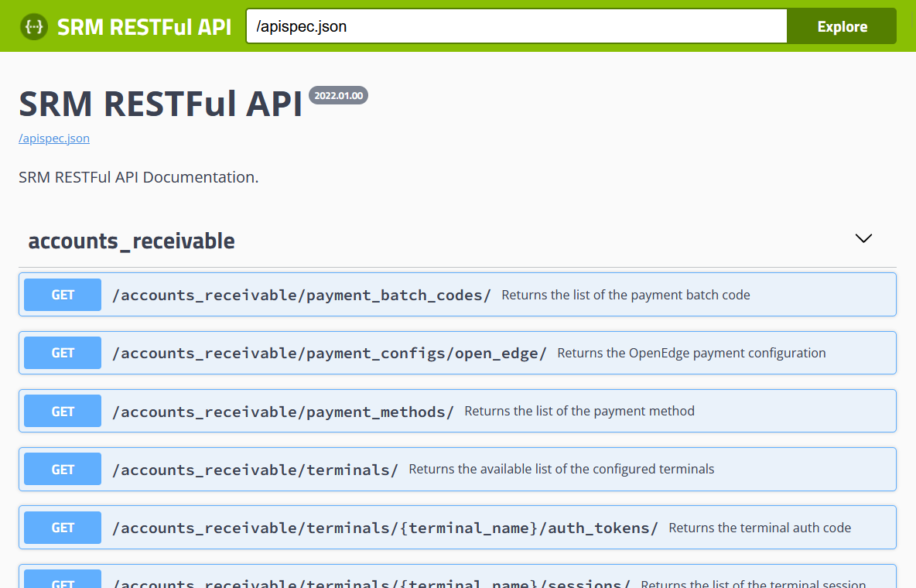
Task: Collapse the accounts_receivable section via its chevron
Action: click(x=863, y=238)
